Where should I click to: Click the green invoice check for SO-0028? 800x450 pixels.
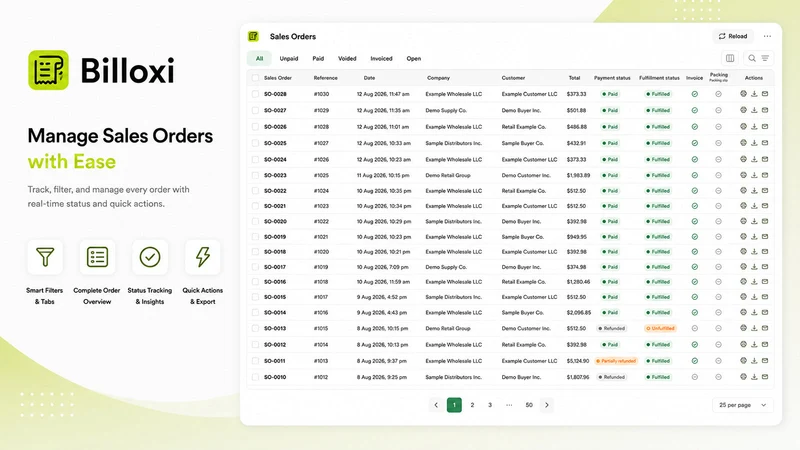(x=694, y=94)
